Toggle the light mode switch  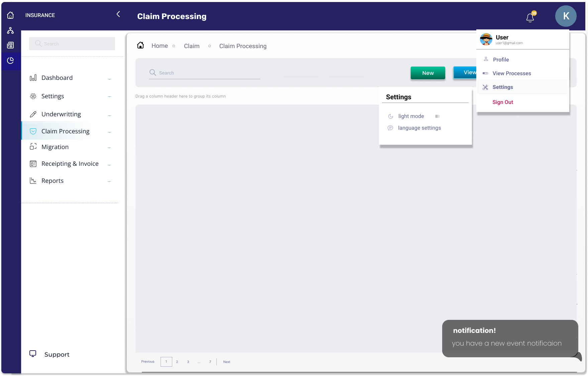pyautogui.click(x=437, y=116)
